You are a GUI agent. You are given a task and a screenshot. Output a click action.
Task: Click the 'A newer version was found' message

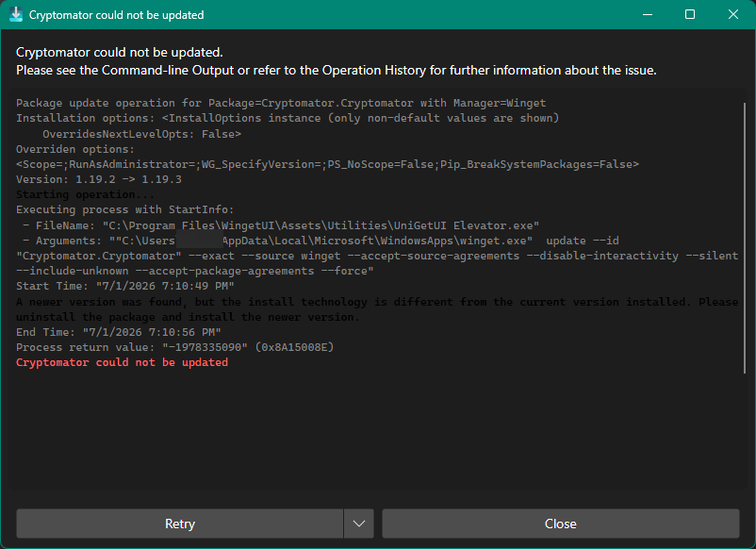click(x=377, y=309)
